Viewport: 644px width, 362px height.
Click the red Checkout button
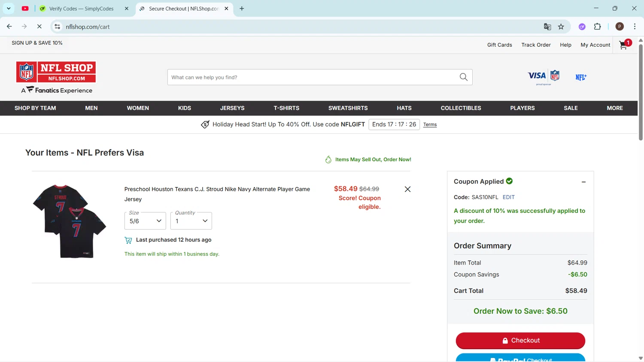tap(520, 341)
